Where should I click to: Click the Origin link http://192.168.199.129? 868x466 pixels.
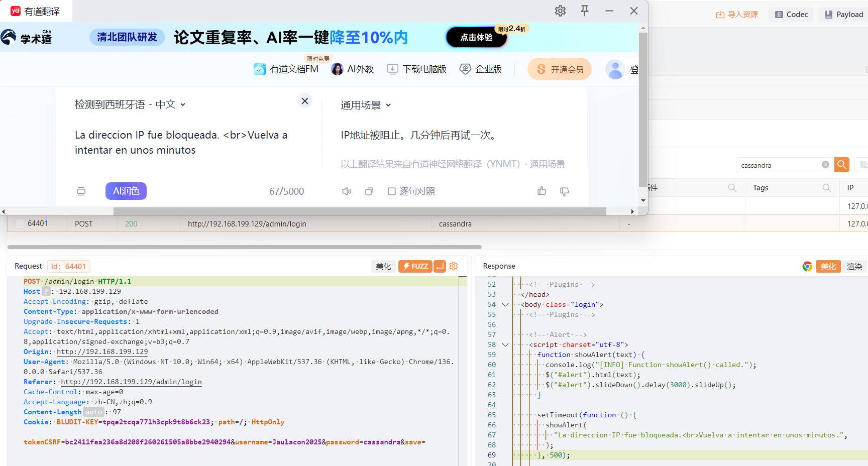click(102, 352)
